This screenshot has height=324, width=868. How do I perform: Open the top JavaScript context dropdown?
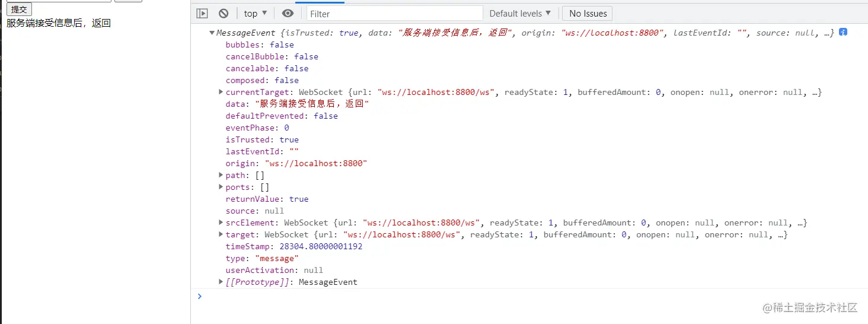point(256,13)
